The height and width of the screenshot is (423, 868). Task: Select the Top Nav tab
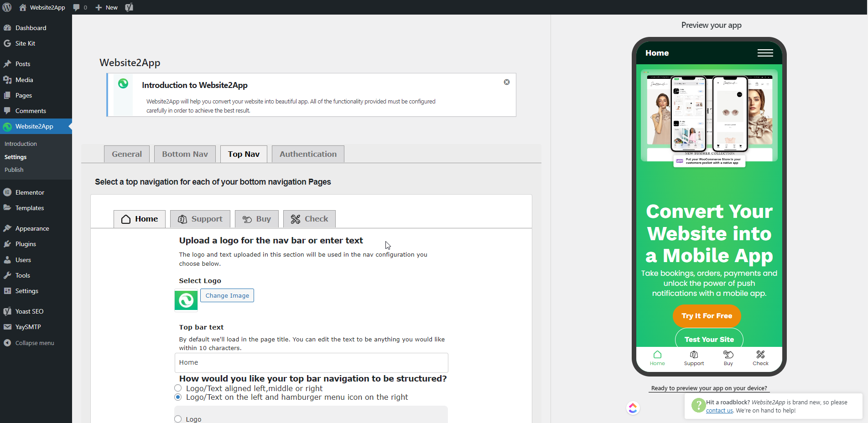[x=244, y=154]
